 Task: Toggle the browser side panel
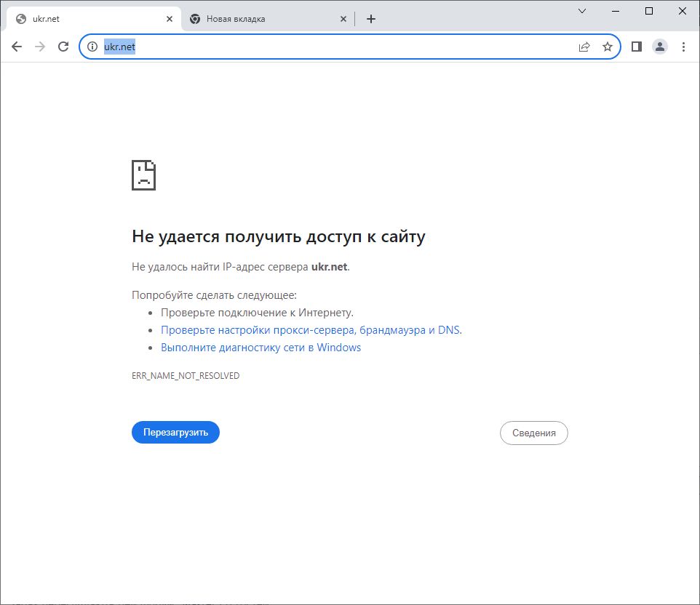tap(636, 47)
